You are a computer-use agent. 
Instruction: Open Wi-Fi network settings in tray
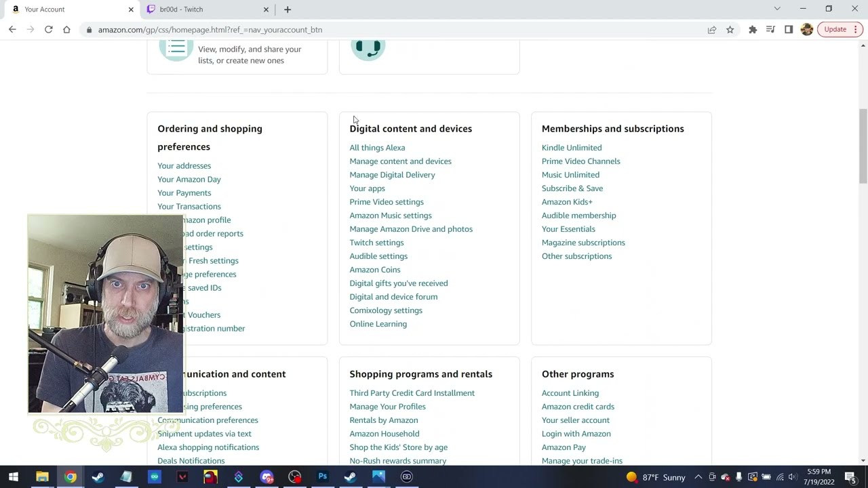(780, 477)
